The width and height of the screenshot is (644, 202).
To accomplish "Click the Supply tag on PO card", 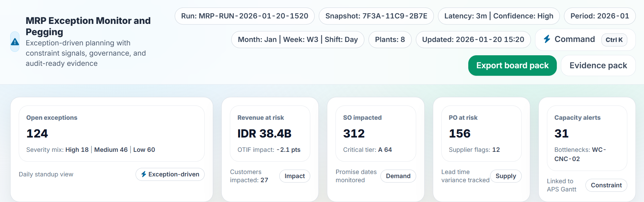I will 506,176.
